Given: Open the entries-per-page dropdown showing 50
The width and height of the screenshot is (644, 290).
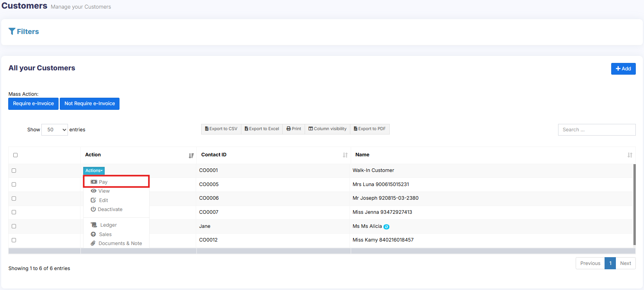Looking at the screenshot, I should pyautogui.click(x=55, y=130).
